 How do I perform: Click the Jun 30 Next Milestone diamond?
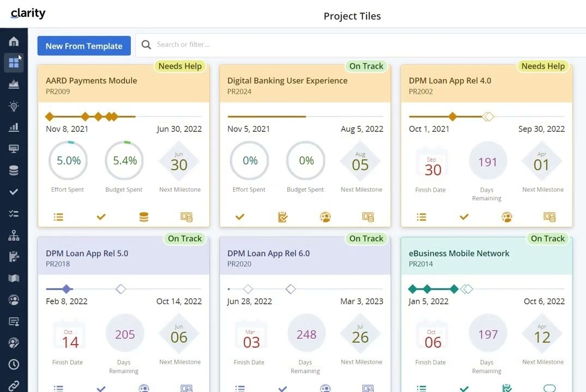(179, 161)
